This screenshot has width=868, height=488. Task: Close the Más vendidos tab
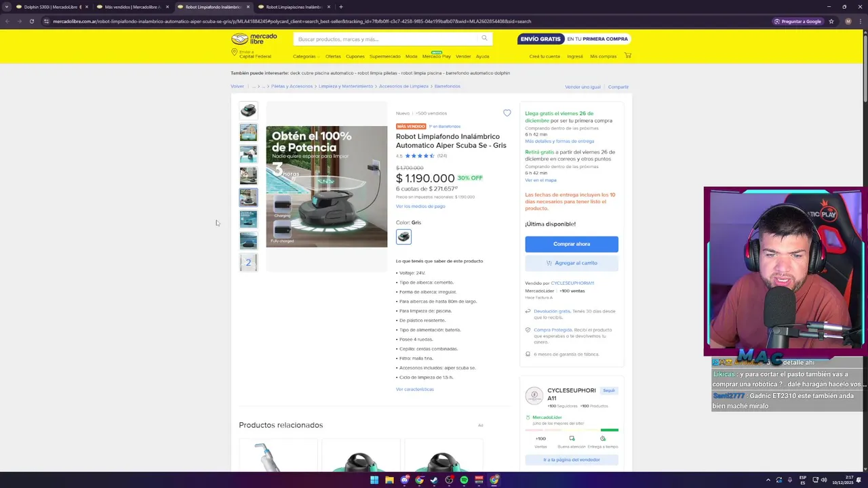[x=167, y=7]
